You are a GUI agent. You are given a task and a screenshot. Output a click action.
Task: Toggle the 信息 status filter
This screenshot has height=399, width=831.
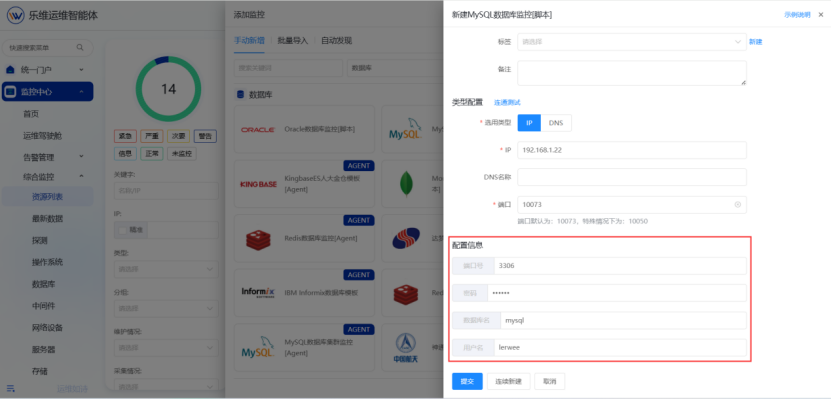125,154
